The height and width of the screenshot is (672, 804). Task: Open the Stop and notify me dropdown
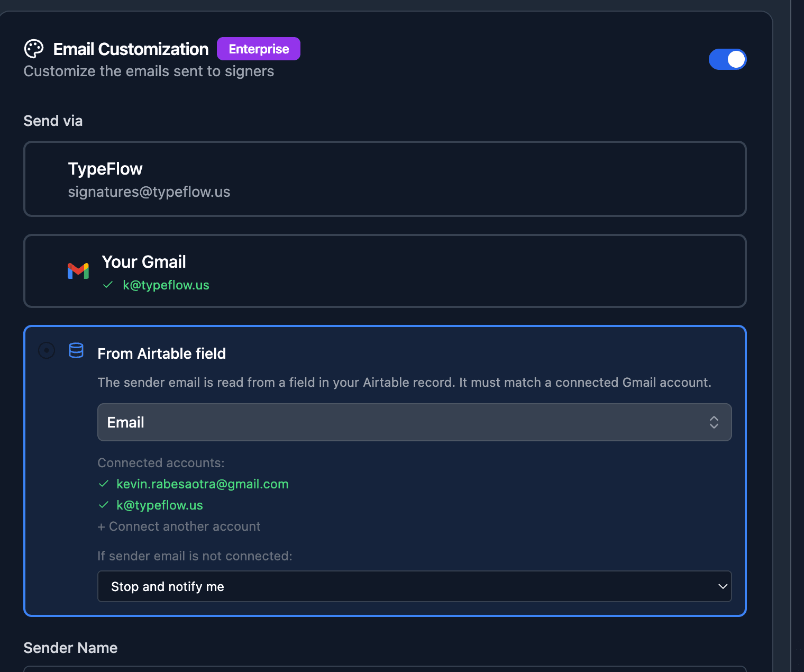pos(415,586)
